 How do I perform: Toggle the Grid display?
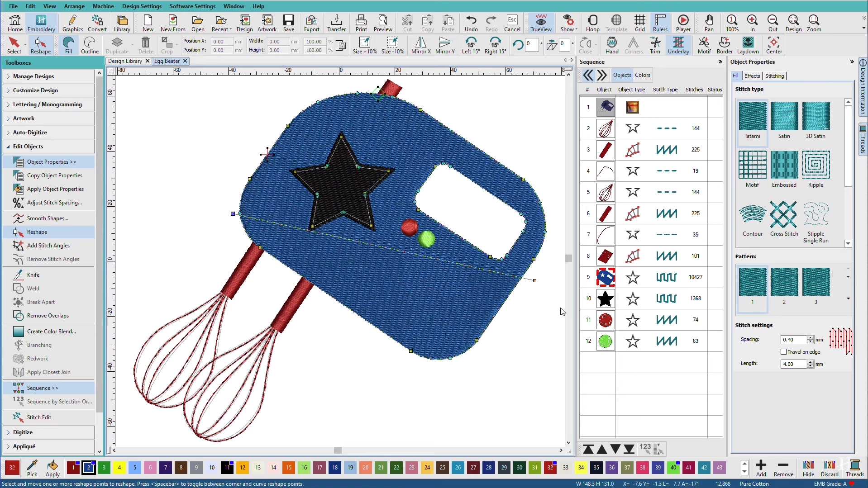pyautogui.click(x=639, y=23)
